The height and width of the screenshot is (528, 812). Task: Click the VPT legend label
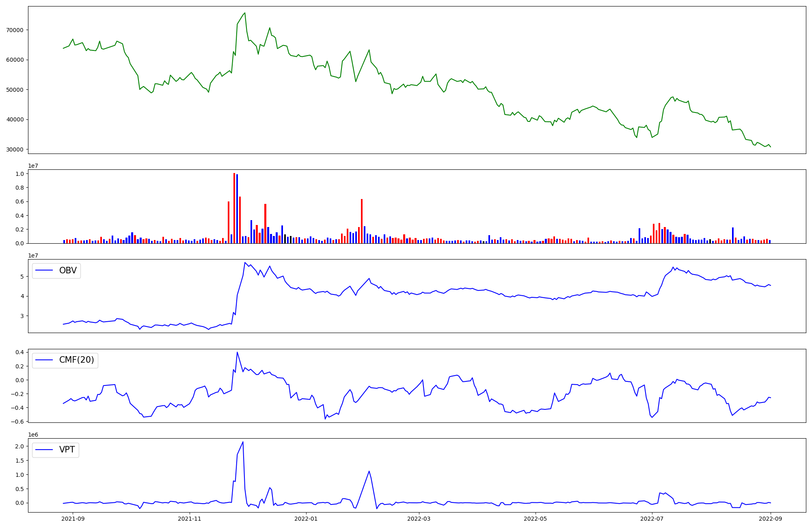point(67,450)
